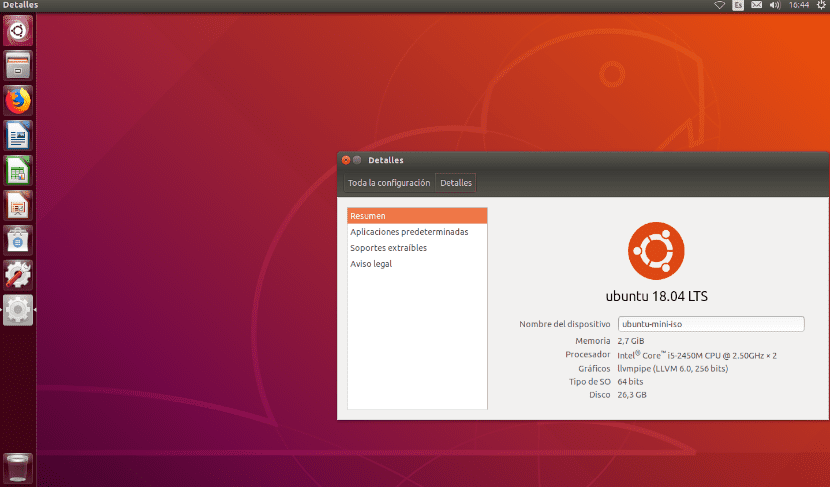Open Ubuntu Software store icon
Screen dimensions: 830x487
tap(18, 240)
